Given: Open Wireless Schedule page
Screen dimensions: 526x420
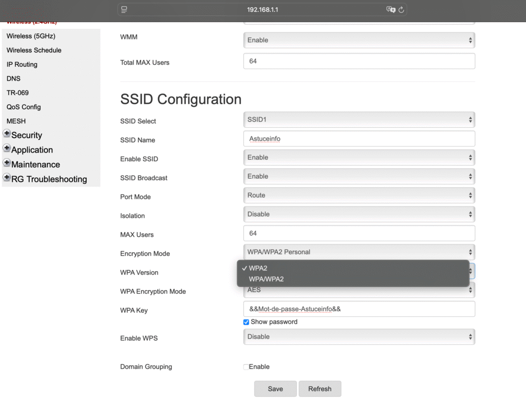Looking at the screenshot, I should (34, 50).
